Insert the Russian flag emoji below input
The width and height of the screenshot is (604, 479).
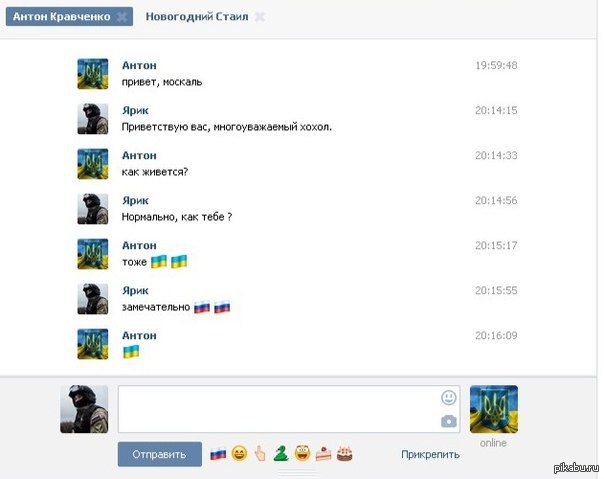pyautogui.click(x=218, y=454)
